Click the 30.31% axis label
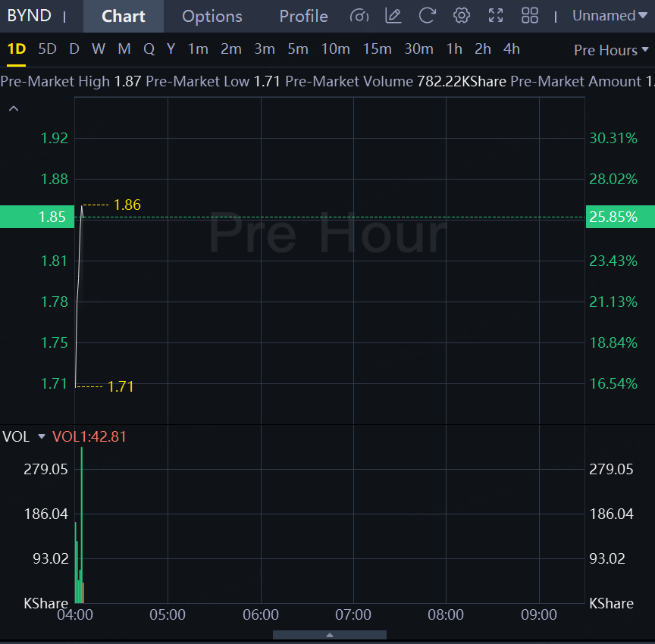The height and width of the screenshot is (644, 655). pos(613,138)
